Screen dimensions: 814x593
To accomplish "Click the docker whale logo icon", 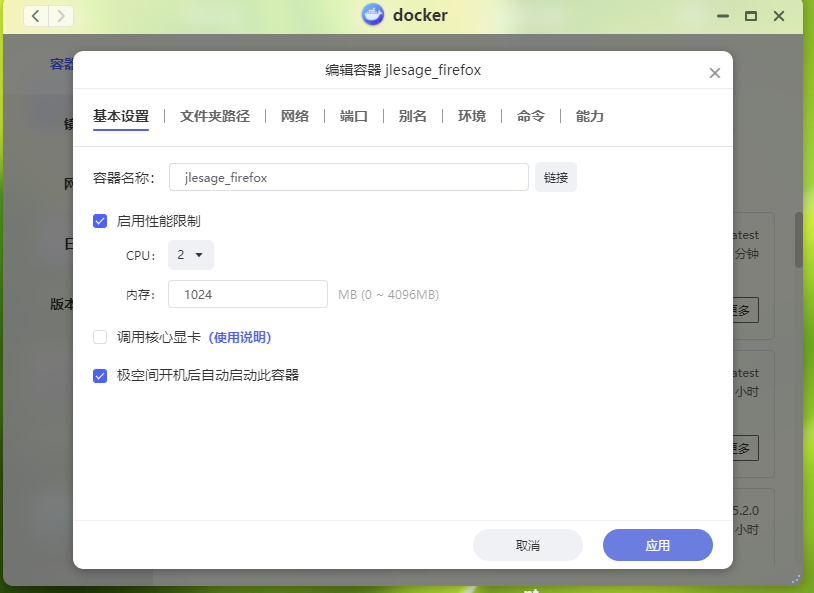I will [x=373, y=15].
